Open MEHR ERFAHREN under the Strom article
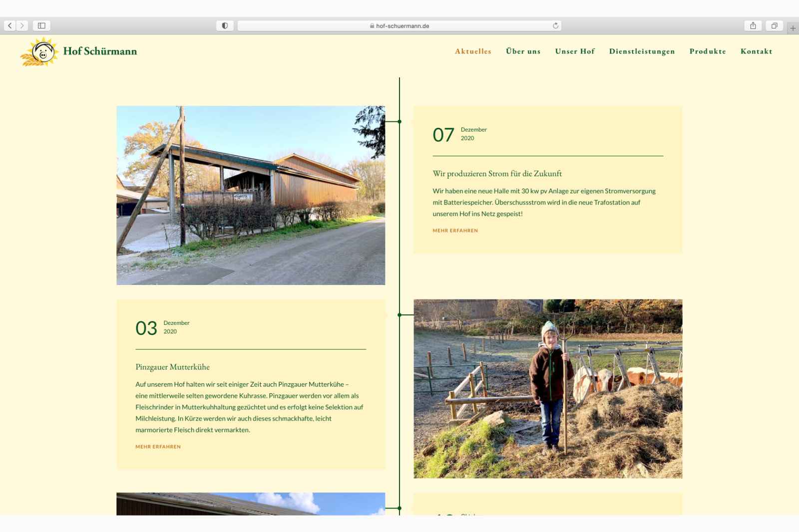This screenshot has height=532, width=799. [455, 230]
